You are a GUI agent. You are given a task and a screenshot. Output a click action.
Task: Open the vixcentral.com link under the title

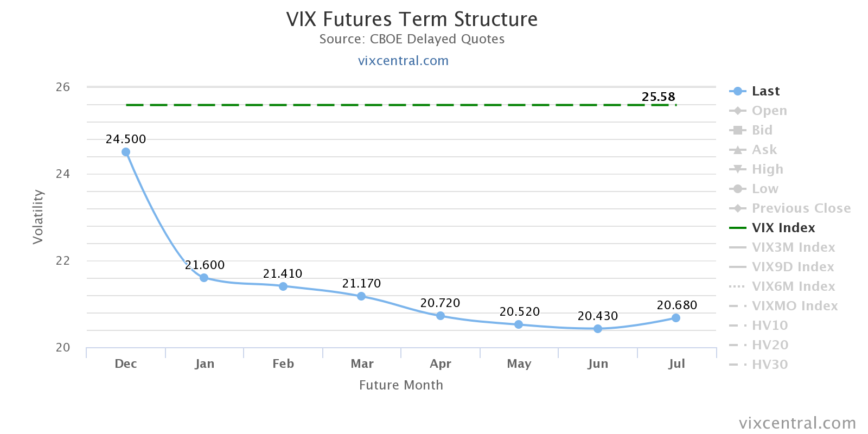tap(403, 61)
